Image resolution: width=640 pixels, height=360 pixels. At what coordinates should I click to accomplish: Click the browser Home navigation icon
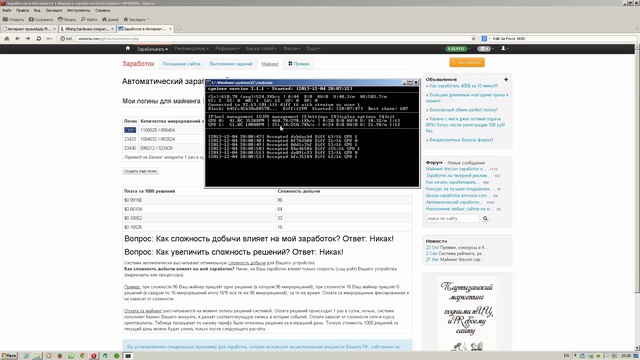click(7, 38)
